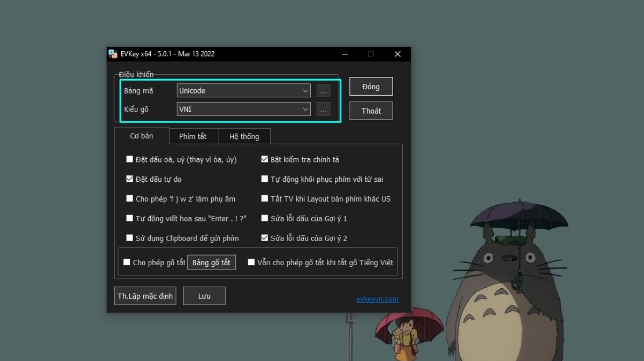Click Th.Lập mặc định button
The image size is (644, 361).
coord(145,296)
